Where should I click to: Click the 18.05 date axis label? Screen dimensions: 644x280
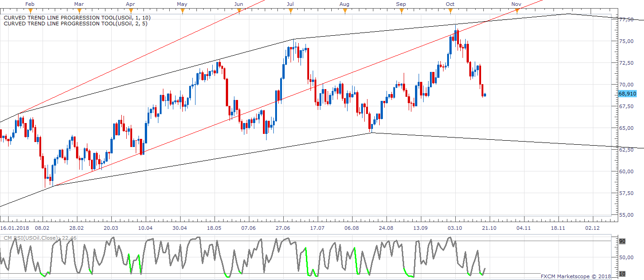(214, 228)
